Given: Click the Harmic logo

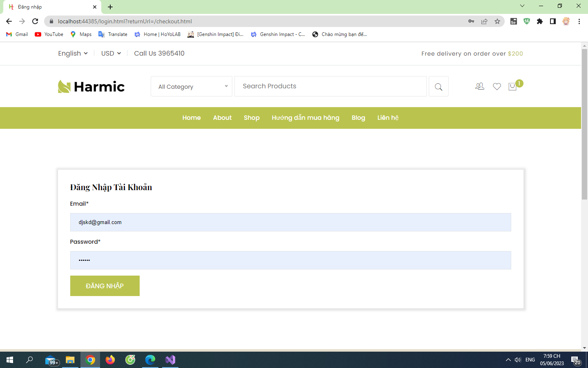Looking at the screenshot, I should [91, 86].
